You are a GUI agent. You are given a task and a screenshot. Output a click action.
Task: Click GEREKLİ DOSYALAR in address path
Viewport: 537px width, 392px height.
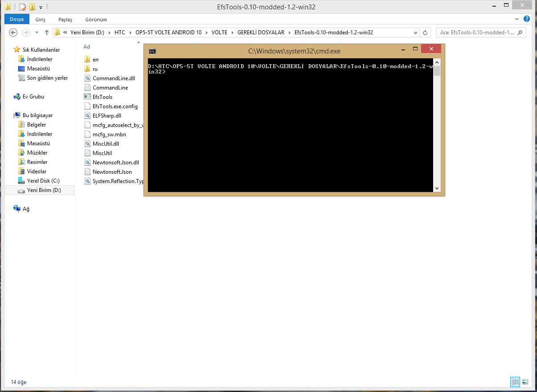pyautogui.click(x=261, y=33)
